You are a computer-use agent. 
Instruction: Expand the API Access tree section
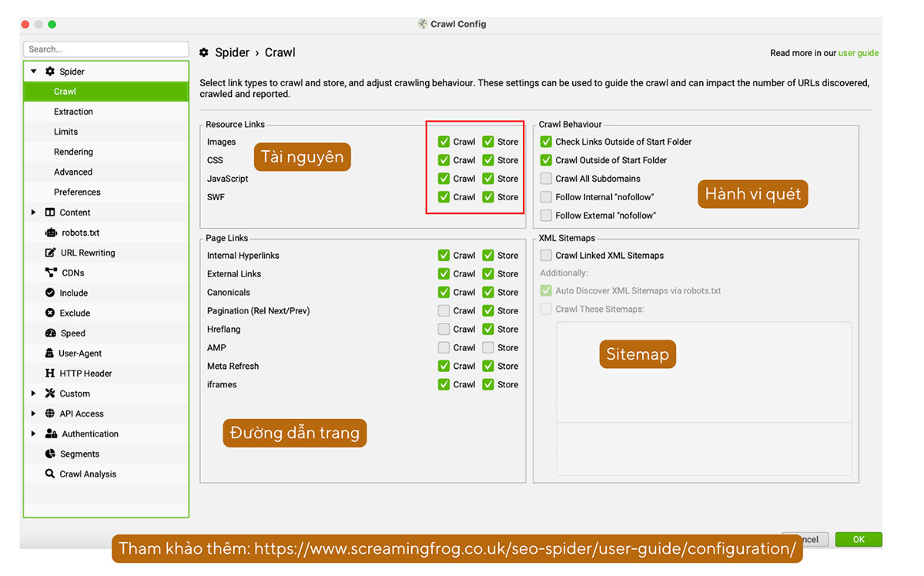click(33, 414)
